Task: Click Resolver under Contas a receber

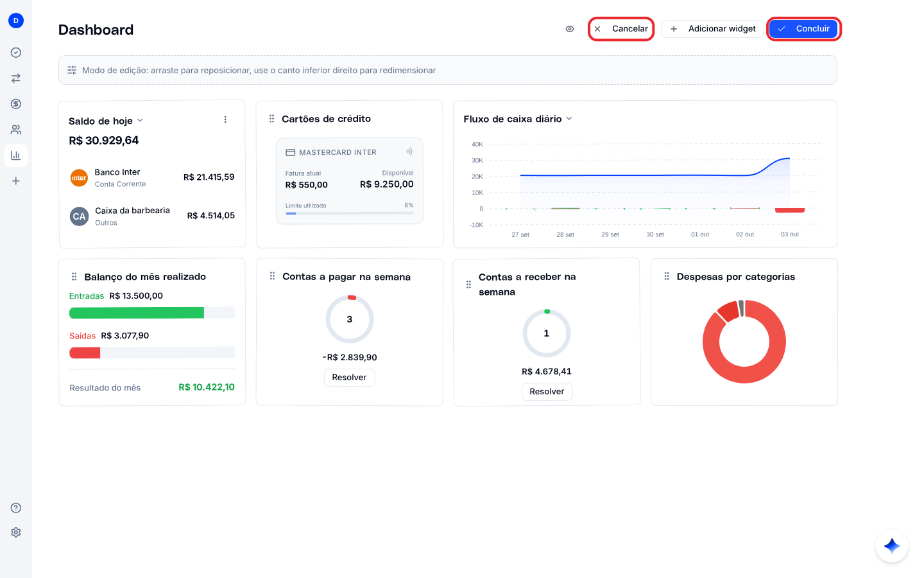Action: pos(547,392)
